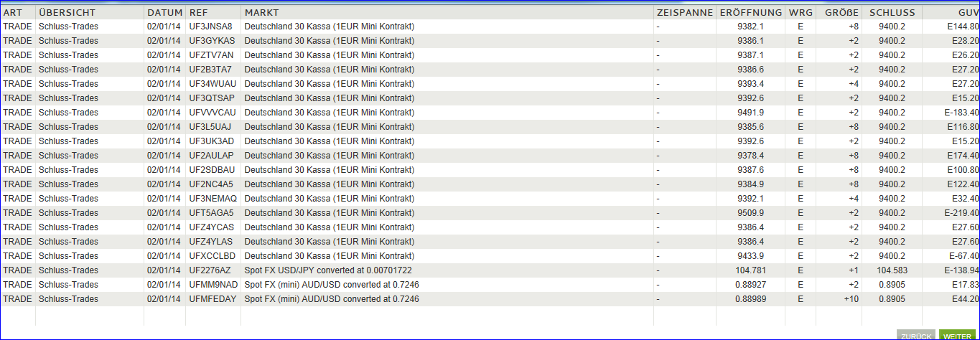This screenshot has width=980, height=340.
Task: Click opening price 9433.9
Action: click(750, 256)
